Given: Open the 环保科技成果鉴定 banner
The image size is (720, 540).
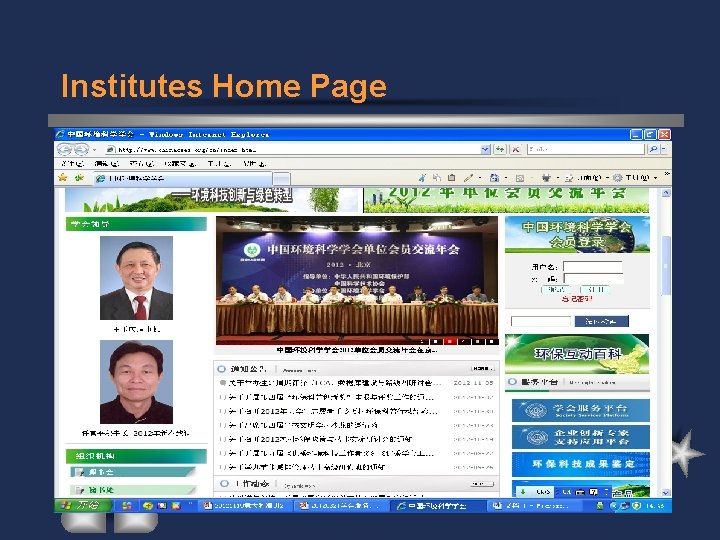Looking at the screenshot, I should coord(580,464).
